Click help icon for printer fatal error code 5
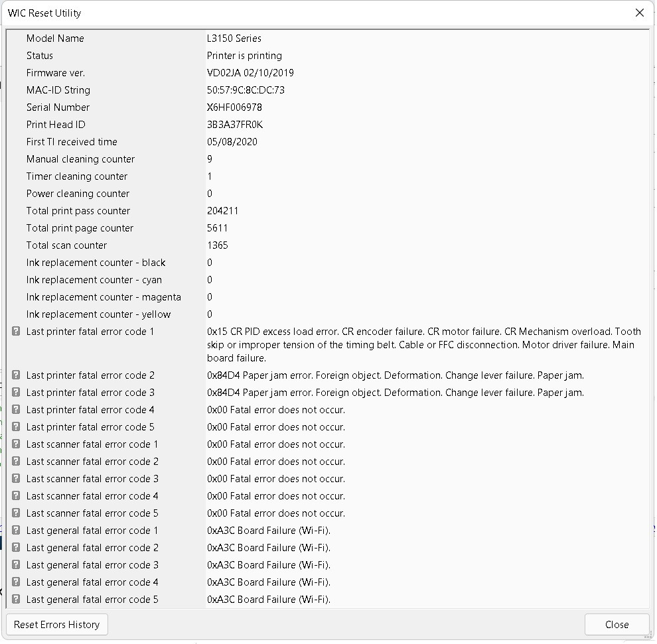This screenshot has height=644, width=657. (x=16, y=426)
